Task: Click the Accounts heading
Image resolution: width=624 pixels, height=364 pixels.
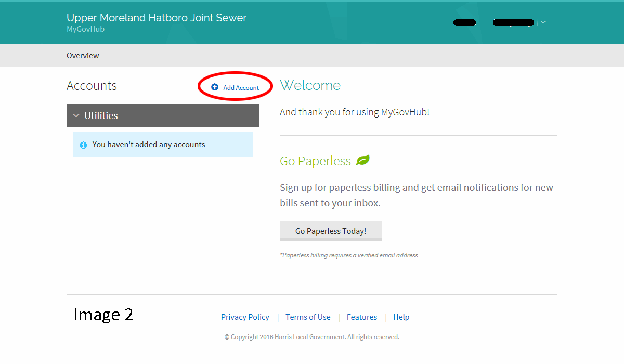Action: (92, 86)
